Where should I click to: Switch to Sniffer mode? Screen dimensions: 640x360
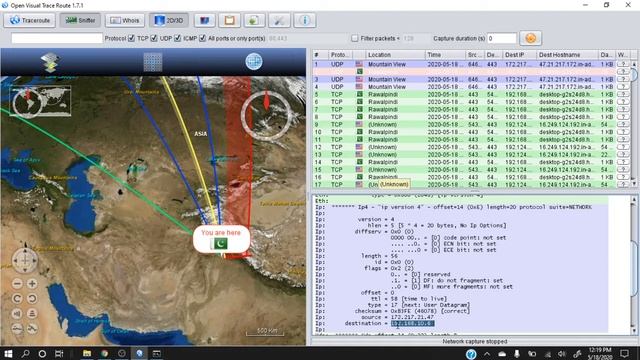(x=80, y=20)
